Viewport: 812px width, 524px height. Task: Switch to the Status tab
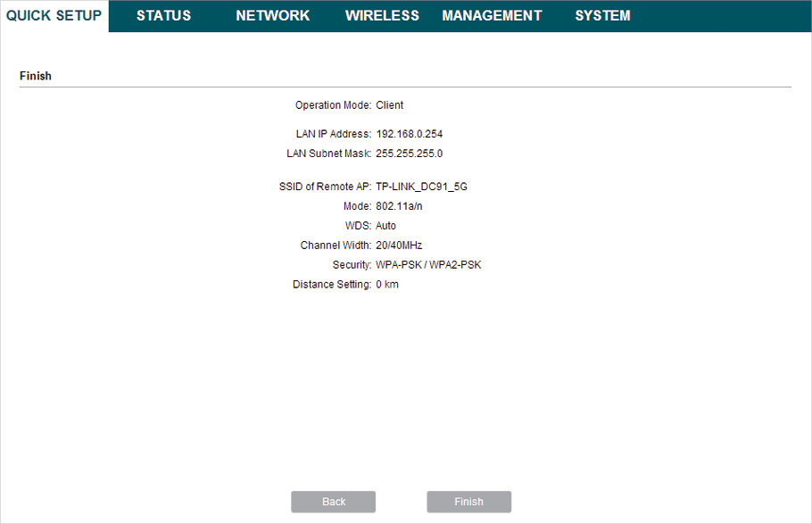click(163, 16)
